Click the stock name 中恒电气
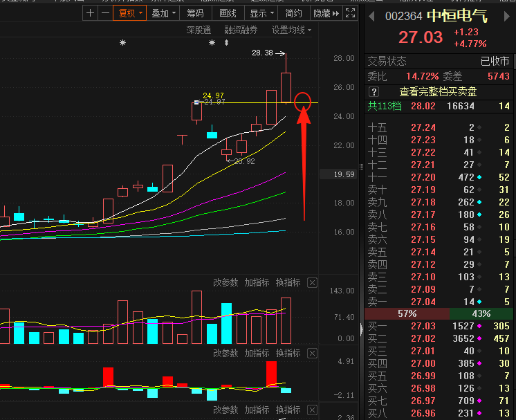Image resolution: width=516 pixels, height=420 pixels. click(x=457, y=16)
